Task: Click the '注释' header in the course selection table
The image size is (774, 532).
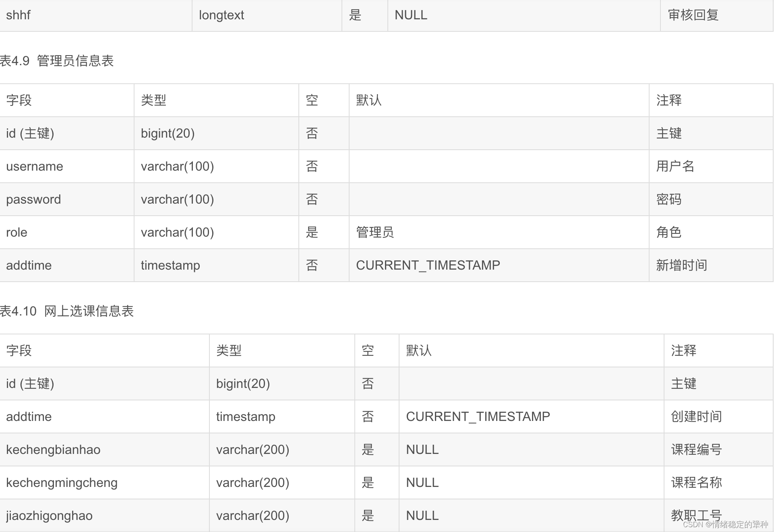Action: pos(683,351)
